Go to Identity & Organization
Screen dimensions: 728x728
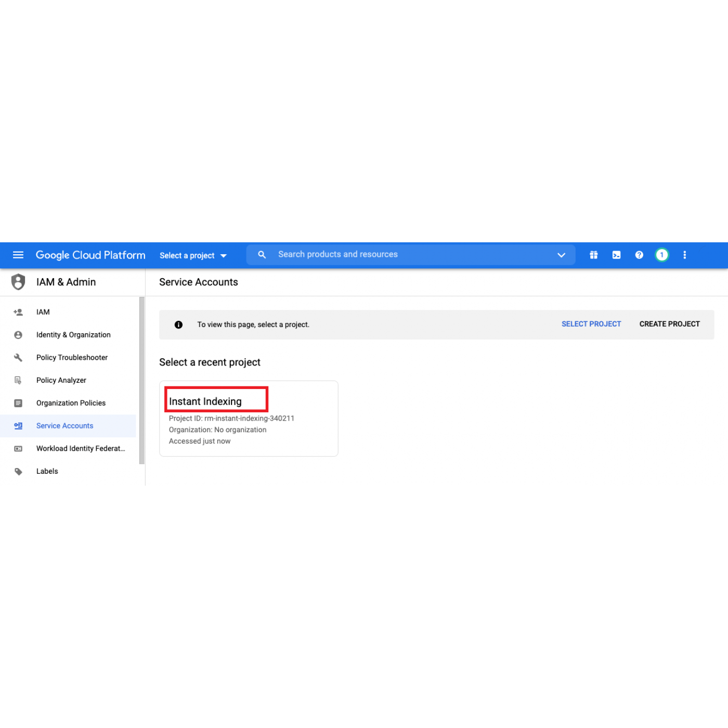click(x=73, y=335)
